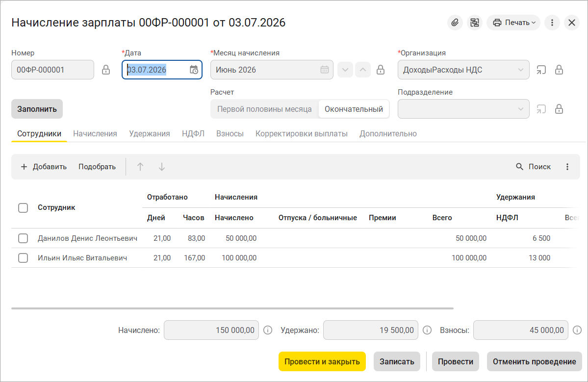Click the 167,00 hours cell
This screenshot has width=588, height=382.
pyautogui.click(x=195, y=257)
